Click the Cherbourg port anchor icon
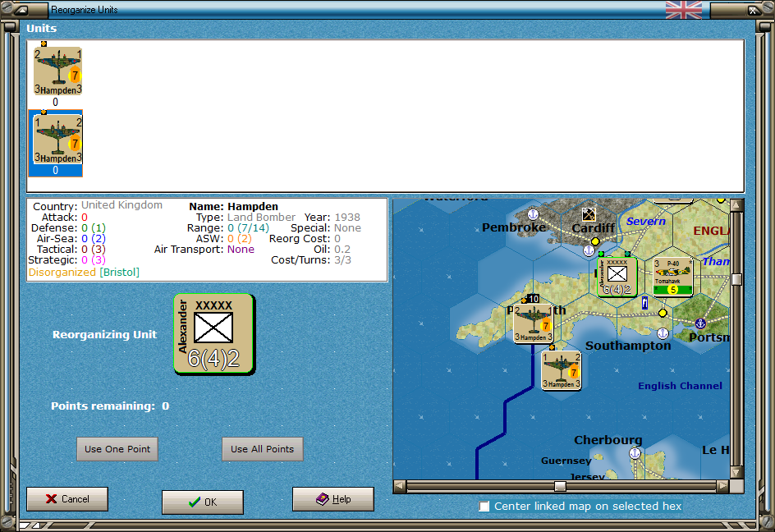This screenshot has width=775, height=532. 635,453
